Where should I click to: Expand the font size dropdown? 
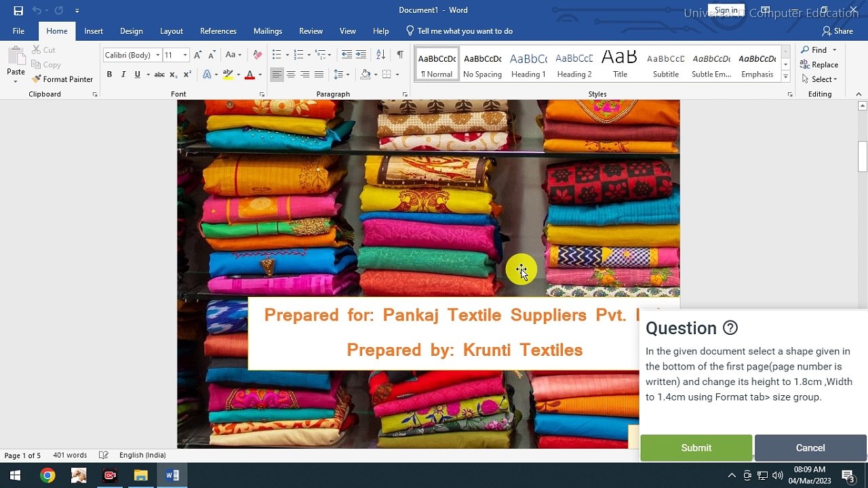point(185,55)
